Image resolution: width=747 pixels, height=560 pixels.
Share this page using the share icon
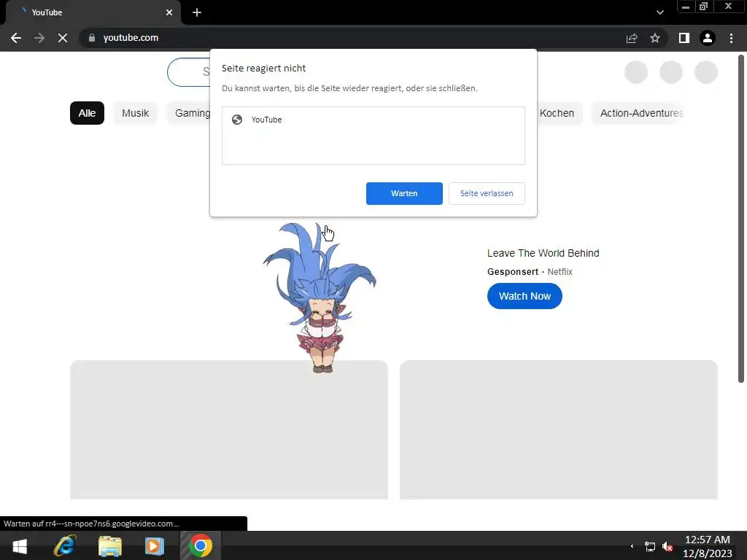[632, 38]
